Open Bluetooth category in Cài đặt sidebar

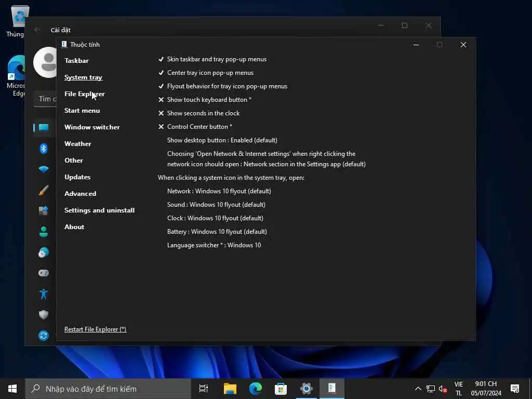pyautogui.click(x=44, y=148)
